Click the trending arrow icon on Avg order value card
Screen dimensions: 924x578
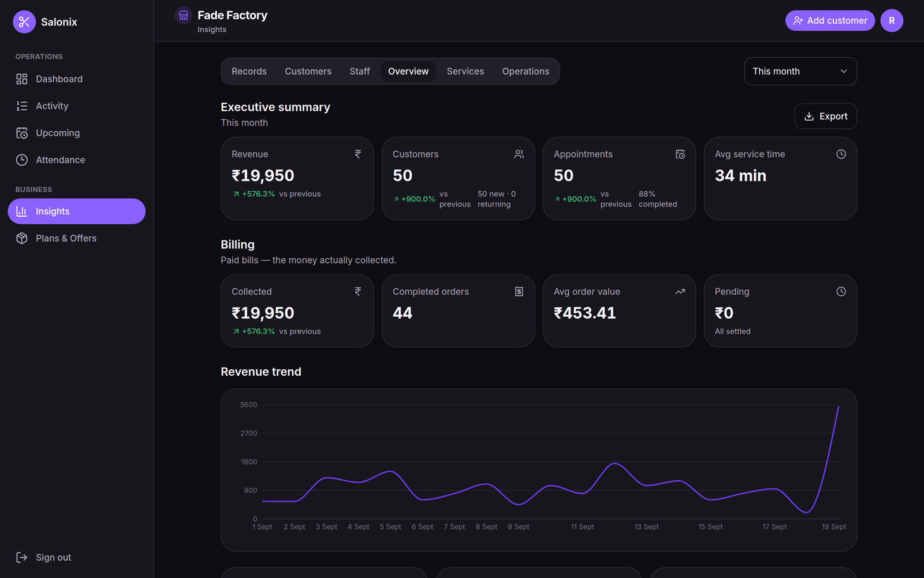(x=680, y=292)
